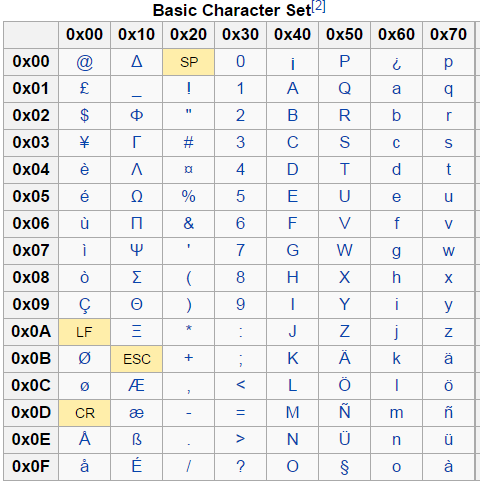This screenshot has height=485, width=480.
Task: Open the currency sign ¤ link
Action: [x=189, y=169]
